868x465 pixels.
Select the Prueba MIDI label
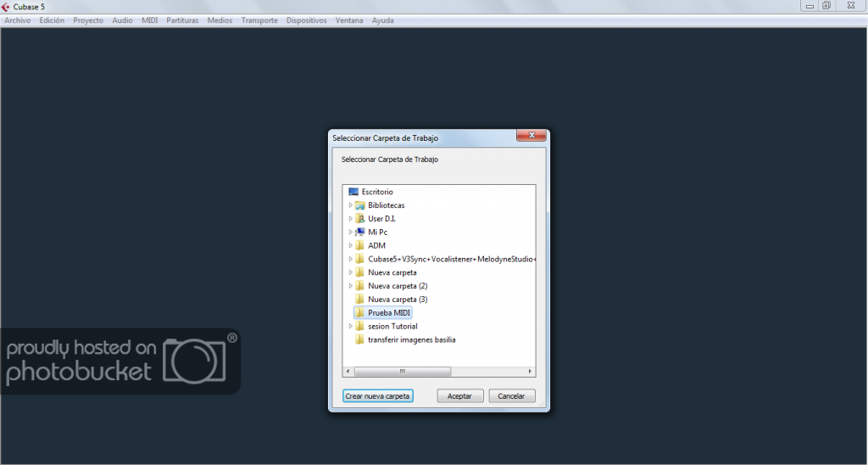tap(389, 312)
